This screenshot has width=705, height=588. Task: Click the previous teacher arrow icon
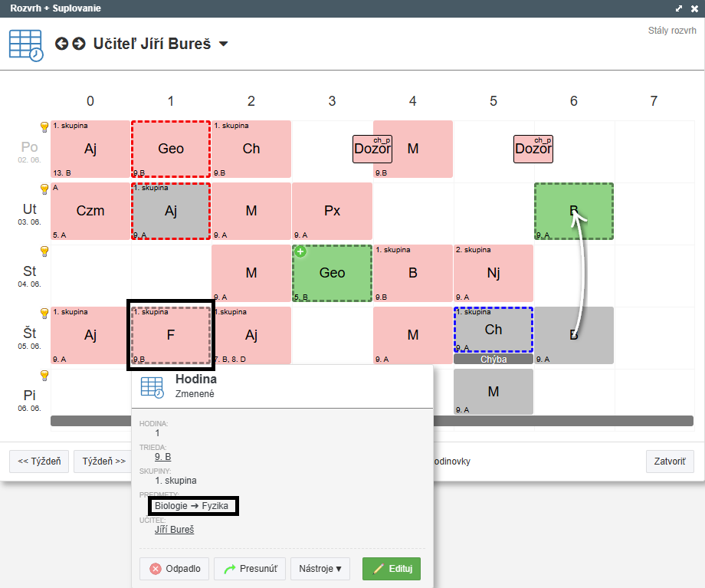[62, 44]
